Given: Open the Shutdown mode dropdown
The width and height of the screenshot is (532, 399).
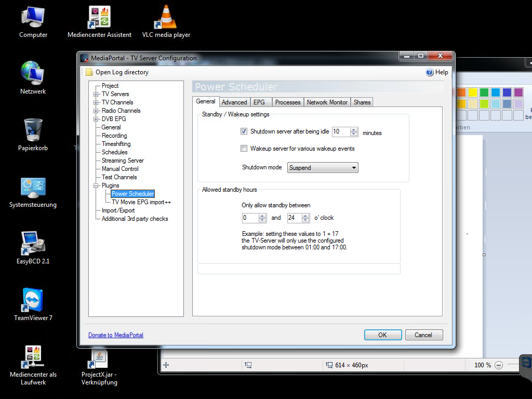Looking at the screenshot, I should coord(323,168).
